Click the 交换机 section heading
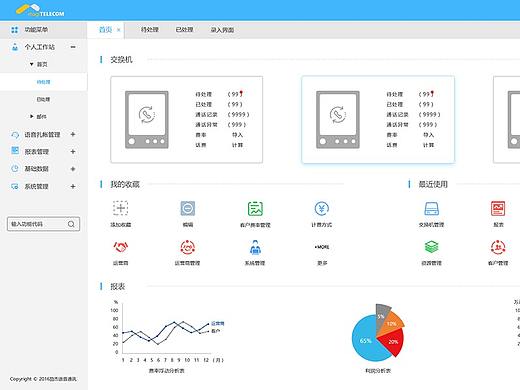This screenshot has height=390, width=520. pos(121,60)
